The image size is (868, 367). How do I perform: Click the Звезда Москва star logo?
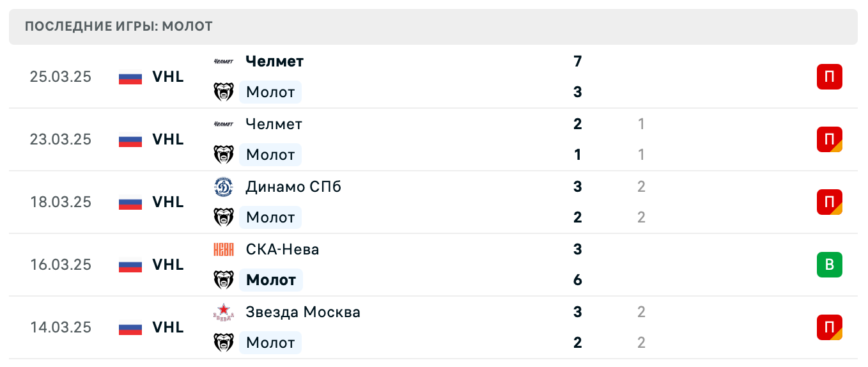coord(223,312)
